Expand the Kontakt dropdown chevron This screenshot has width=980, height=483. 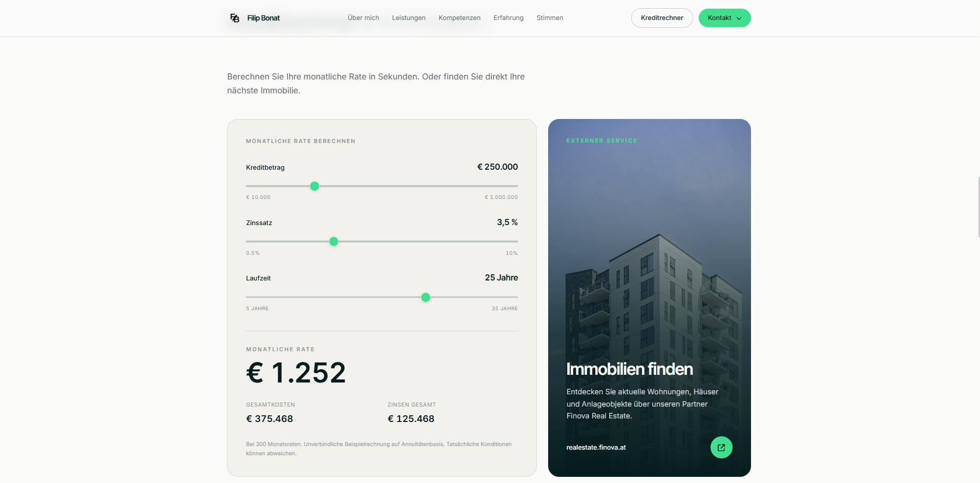(739, 18)
